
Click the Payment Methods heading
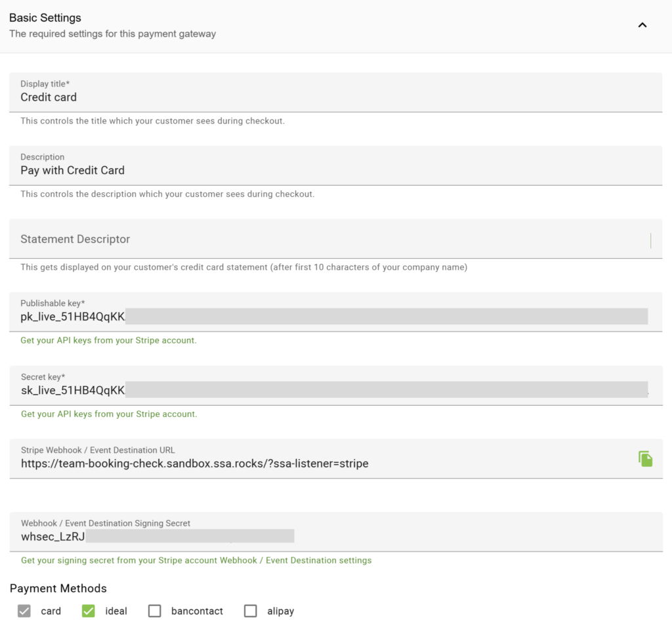pos(58,588)
